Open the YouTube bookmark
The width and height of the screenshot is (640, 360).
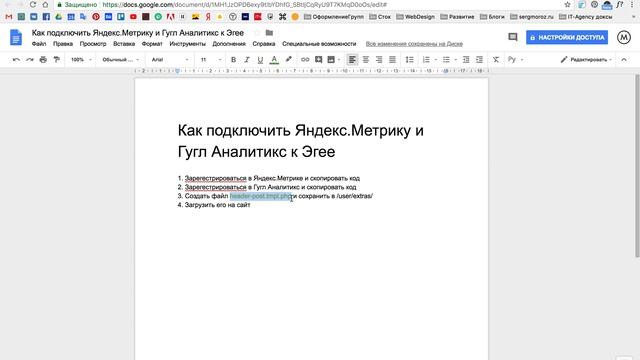click(133, 17)
